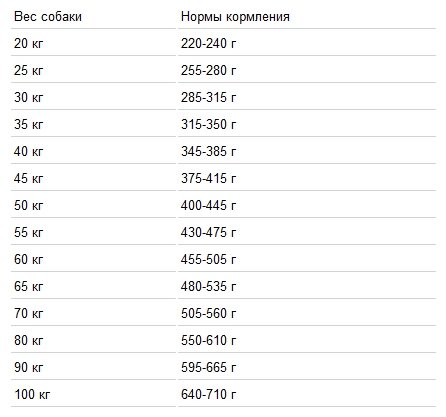Click the 595-665 г feeding norm
Viewport: 446px width, 417px height.
[x=208, y=367]
